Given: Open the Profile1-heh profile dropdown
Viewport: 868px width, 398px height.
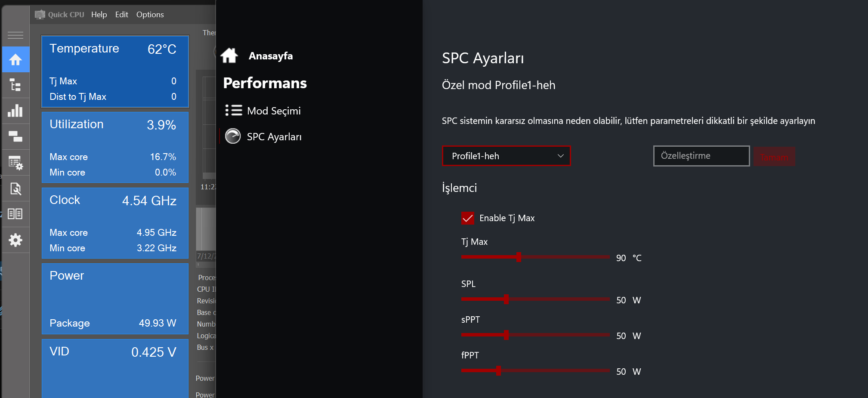Looking at the screenshot, I should [x=507, y=156].
